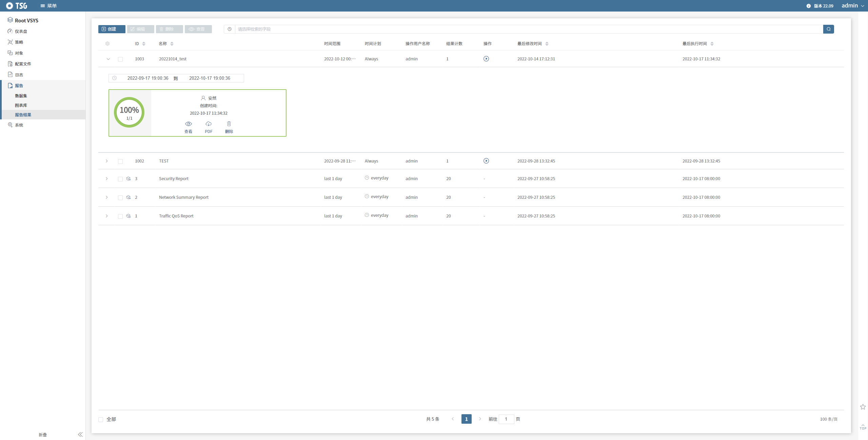Open 数据集 in the sidebar
Viewport: 868px width, 440px height.
[x=21, y=96]
